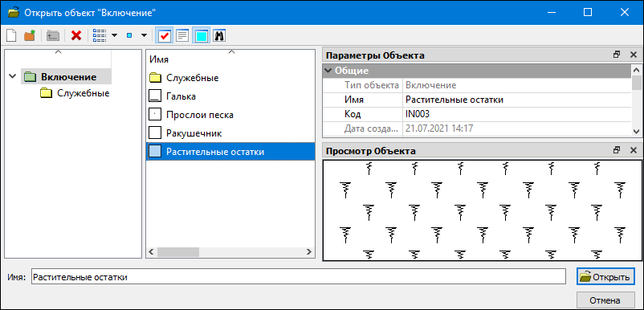Click the object pattern preview area
The width and height of the screenshot is (644, 310).
pos(482,210)
